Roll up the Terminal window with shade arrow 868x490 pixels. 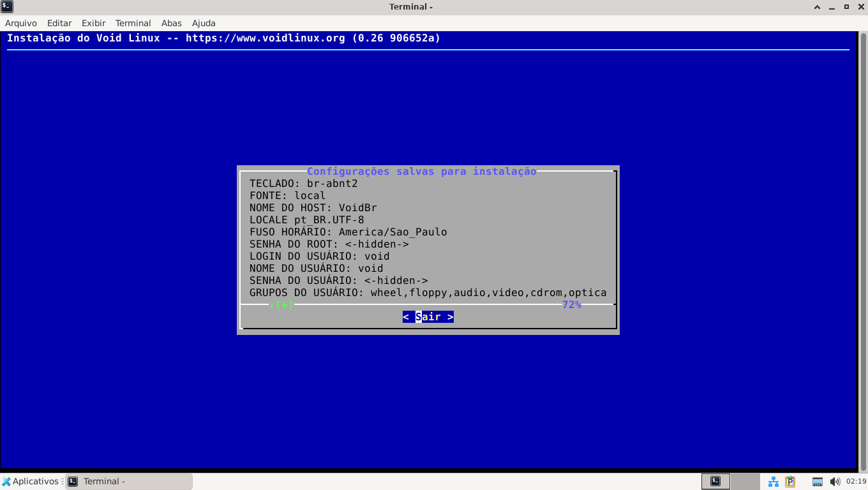[x=817, y=7]
